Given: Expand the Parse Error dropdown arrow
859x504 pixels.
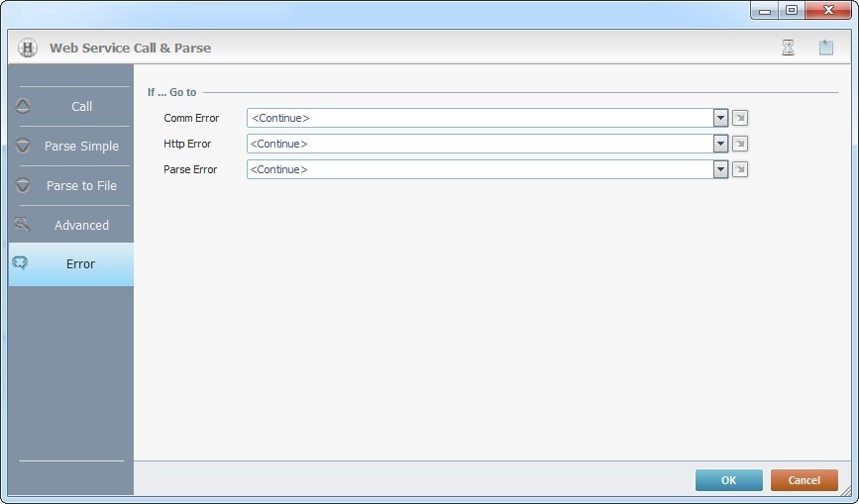Looking at the screenshot, I should pos(720,169).
